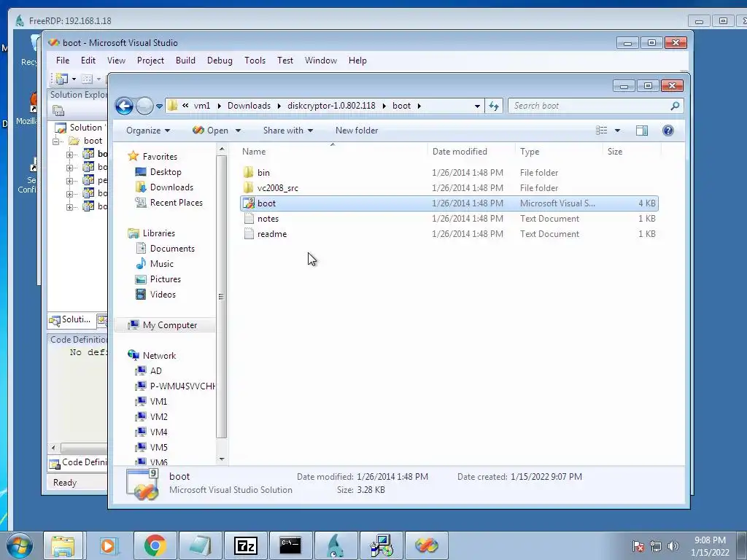The image size is (747, 560).
Task: Click the Change your view icon
Action: (x=602, y=131)
